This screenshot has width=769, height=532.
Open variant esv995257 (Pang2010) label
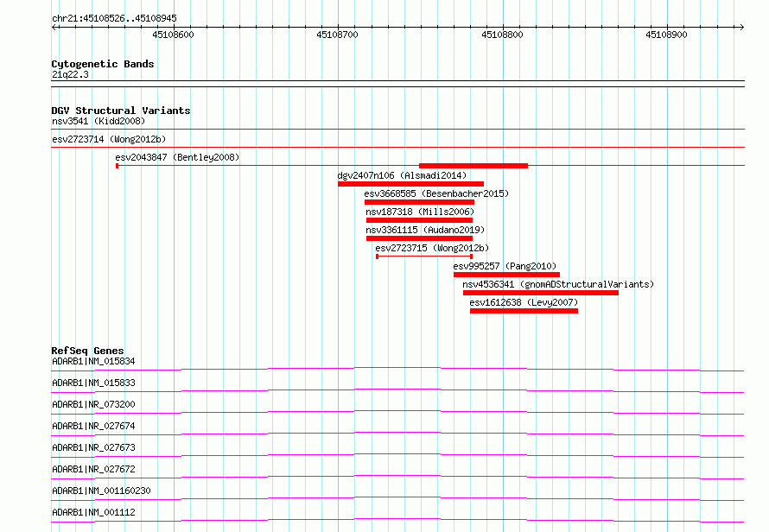(505, 266)
